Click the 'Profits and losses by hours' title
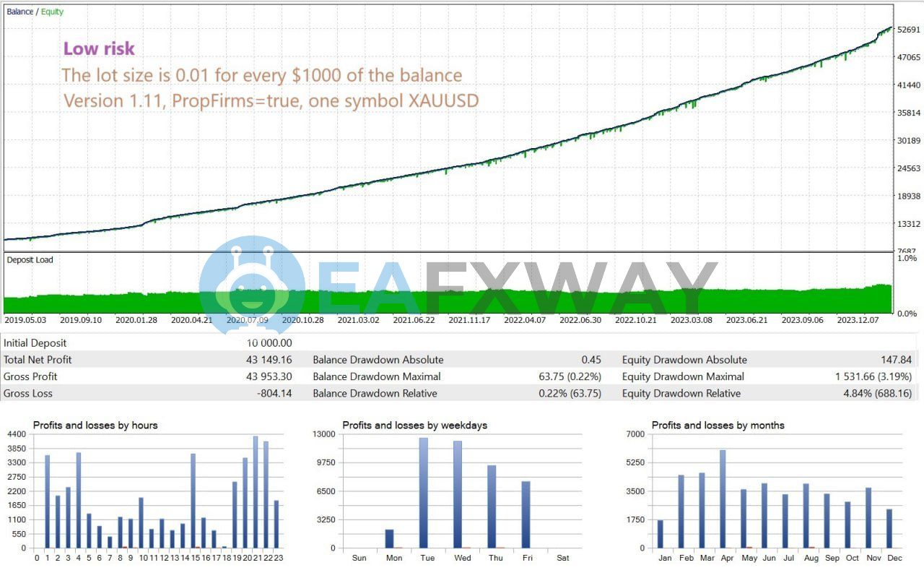924x578 pixels. coord(95,426)
